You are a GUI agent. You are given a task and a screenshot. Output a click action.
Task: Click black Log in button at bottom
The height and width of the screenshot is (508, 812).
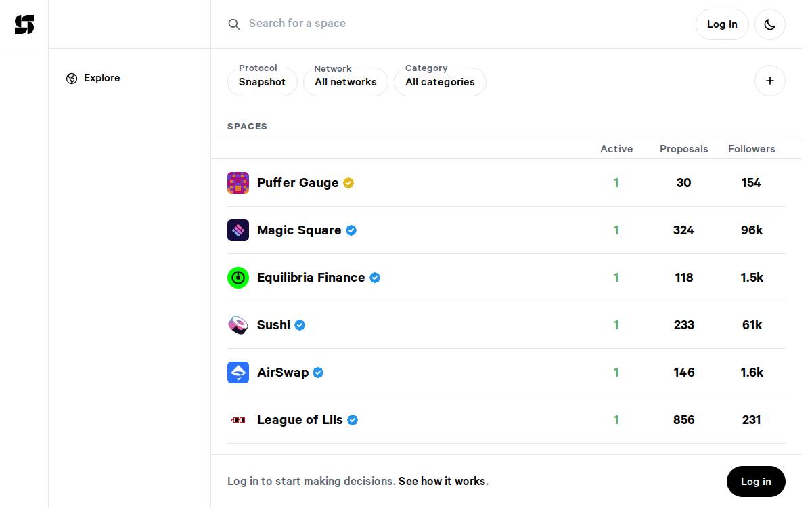coord(756,482)
